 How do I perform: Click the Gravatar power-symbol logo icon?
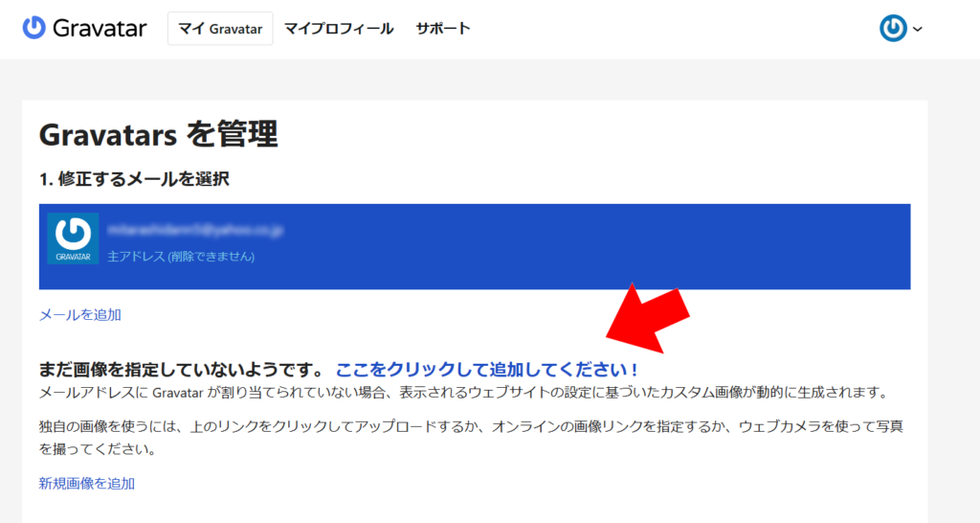34,28
